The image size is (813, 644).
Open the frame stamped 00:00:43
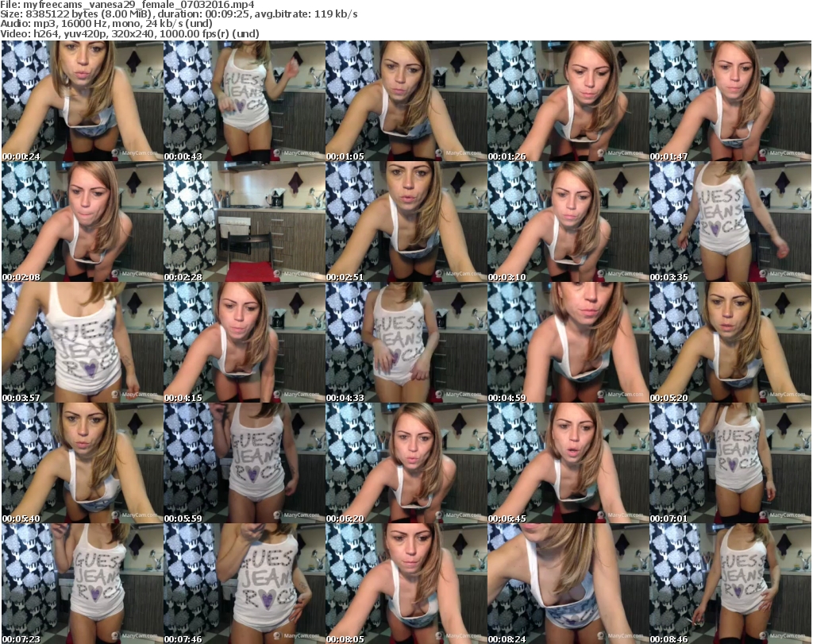tap(245, 101)
